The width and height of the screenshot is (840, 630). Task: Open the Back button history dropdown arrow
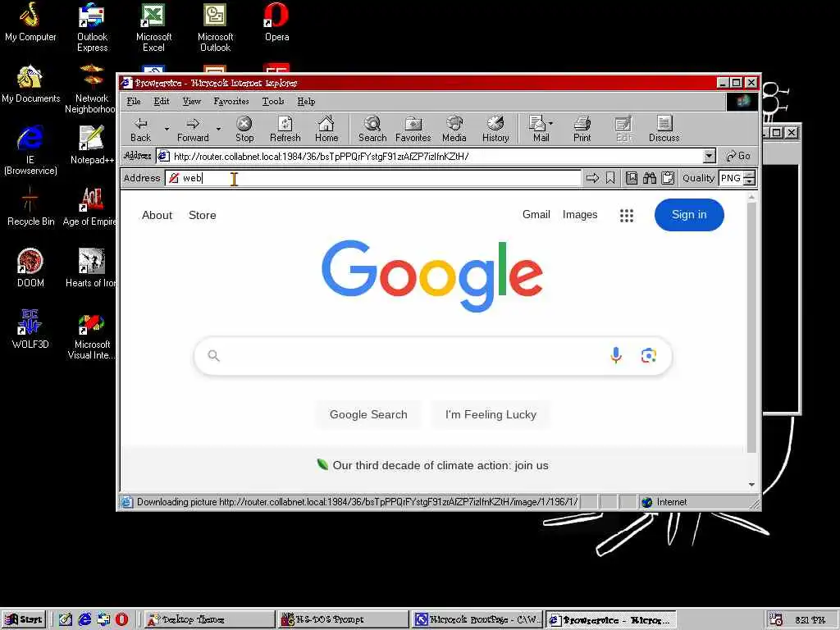[167, 129]
